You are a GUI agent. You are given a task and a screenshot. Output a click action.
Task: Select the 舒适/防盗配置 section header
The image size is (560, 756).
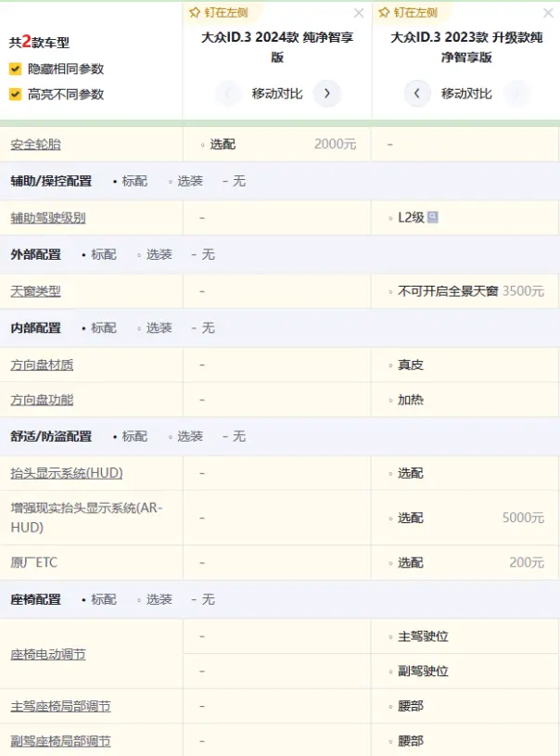pos(51,436)
